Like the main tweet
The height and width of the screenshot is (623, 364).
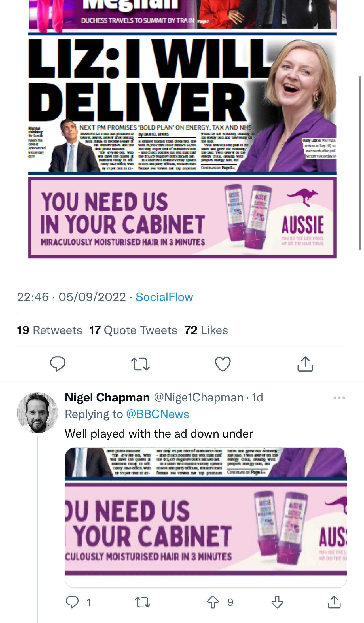[223, 364]
